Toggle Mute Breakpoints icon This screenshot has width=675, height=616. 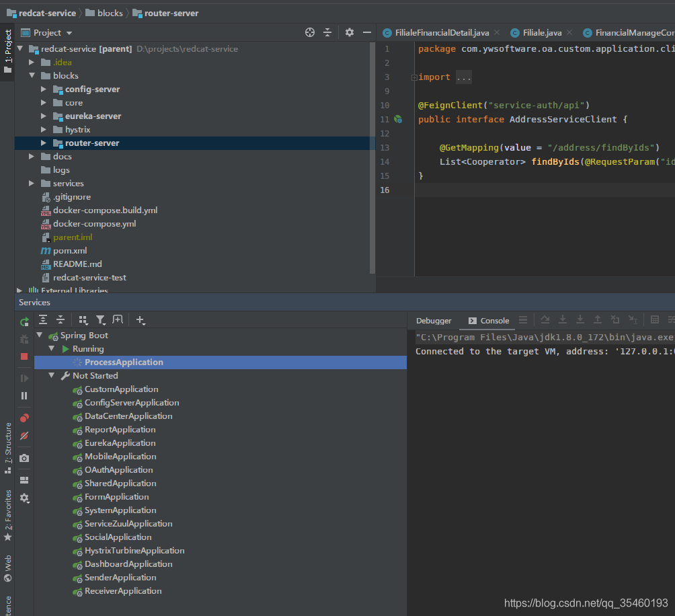pos(24,436)
